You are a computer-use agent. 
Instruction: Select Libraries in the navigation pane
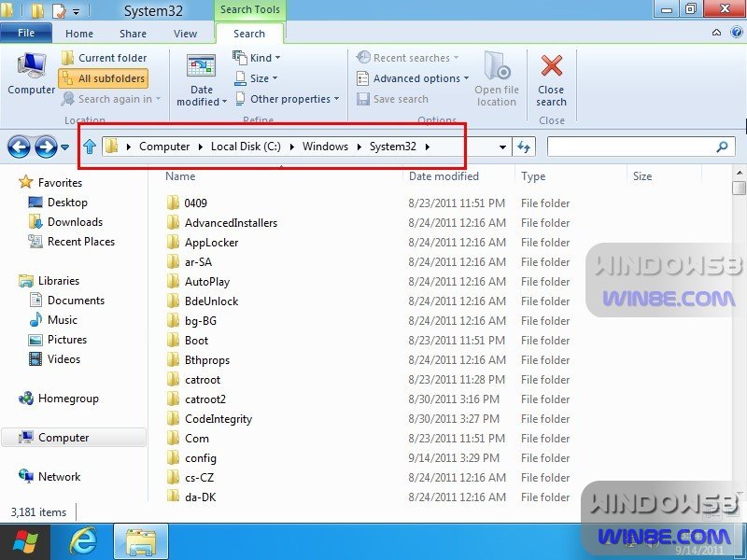49,281
